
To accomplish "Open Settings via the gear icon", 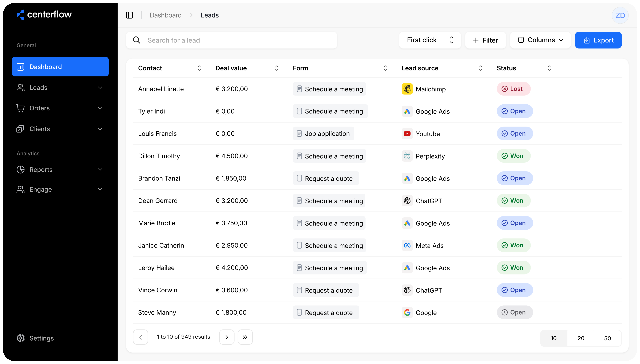I will point(21,338).
